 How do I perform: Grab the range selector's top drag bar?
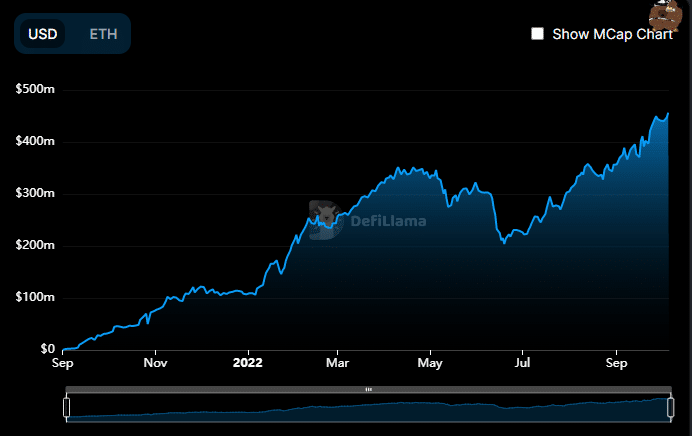click(369, 389)
